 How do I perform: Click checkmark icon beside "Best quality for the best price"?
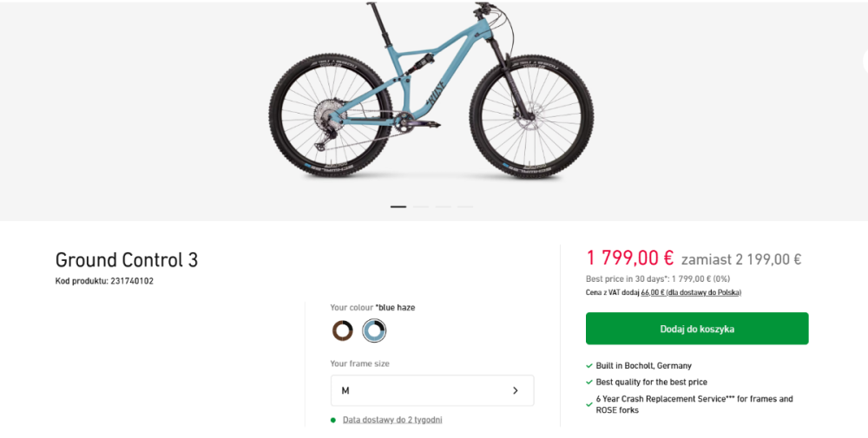pos(589,382)
